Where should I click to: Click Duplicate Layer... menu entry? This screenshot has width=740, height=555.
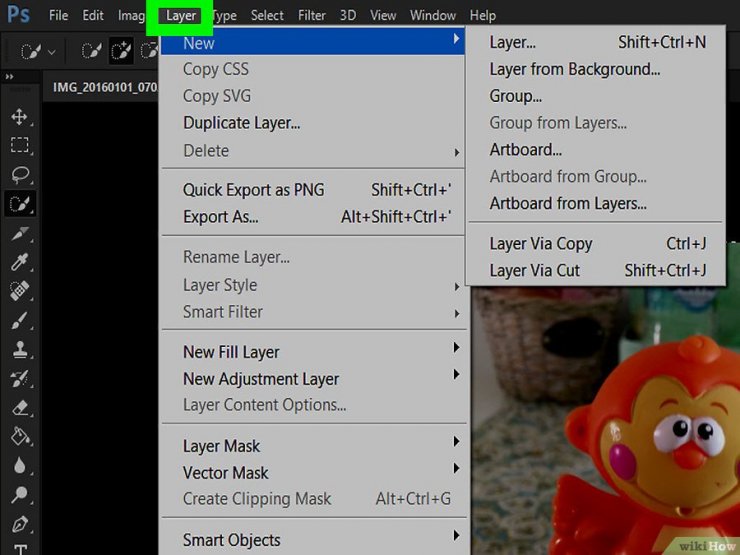(242, 124)
